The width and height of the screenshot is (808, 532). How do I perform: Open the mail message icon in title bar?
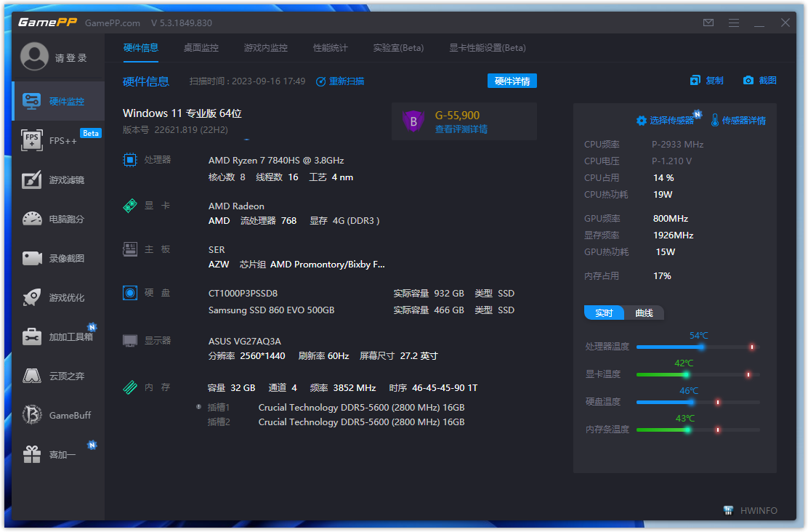[708, 23]
